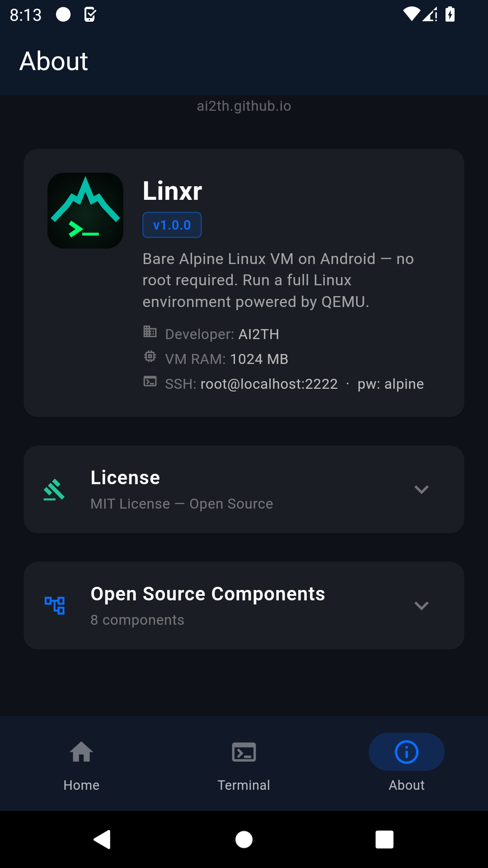
Task: Click the License card title
Action: (x=125, y=478)
